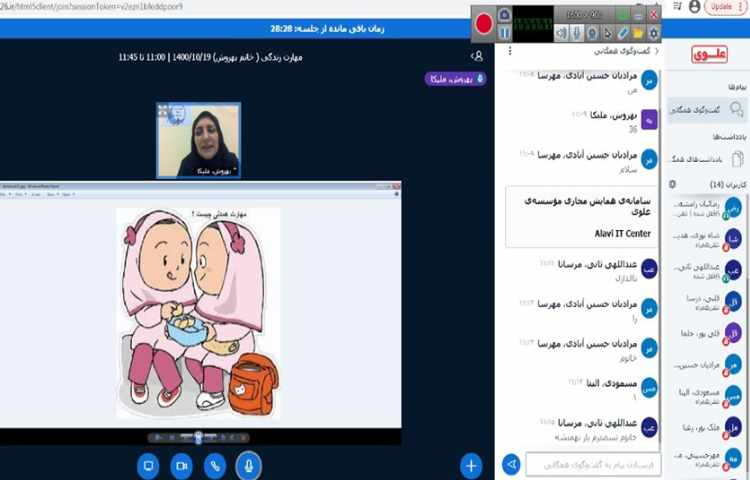Toggle the user list with the person icon
The image size is (750, 480).
(x=476, y=56)
